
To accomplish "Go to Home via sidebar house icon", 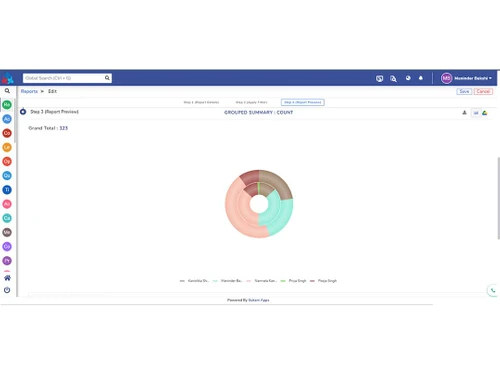I will point(7,278).
